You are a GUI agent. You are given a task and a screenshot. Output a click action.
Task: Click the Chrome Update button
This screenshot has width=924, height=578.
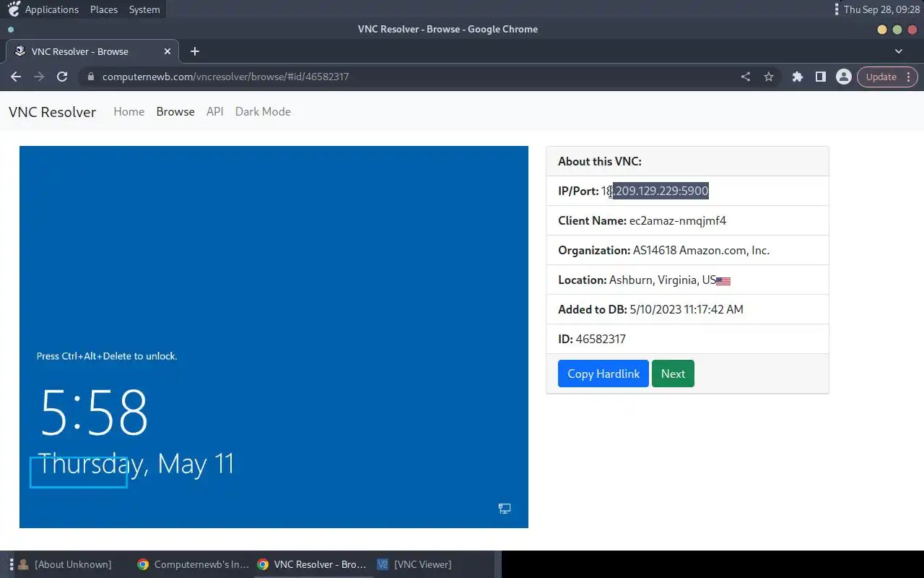click(881, 77)
